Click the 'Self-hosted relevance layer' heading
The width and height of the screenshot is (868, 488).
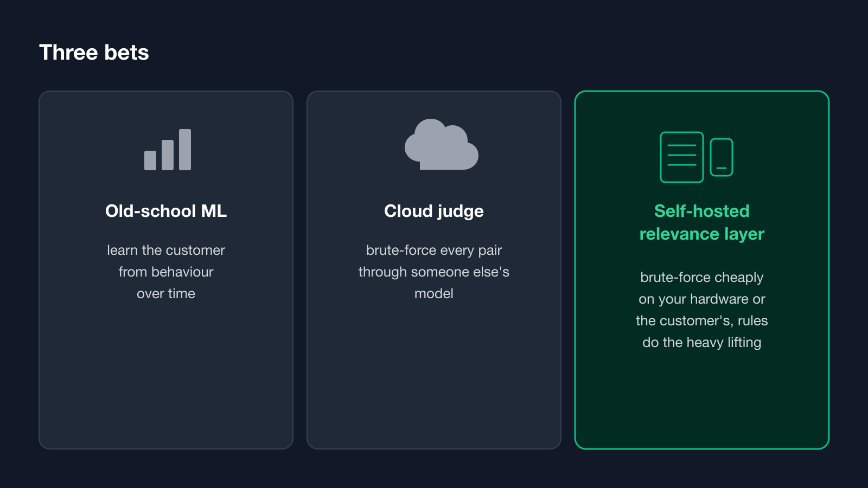702,222
